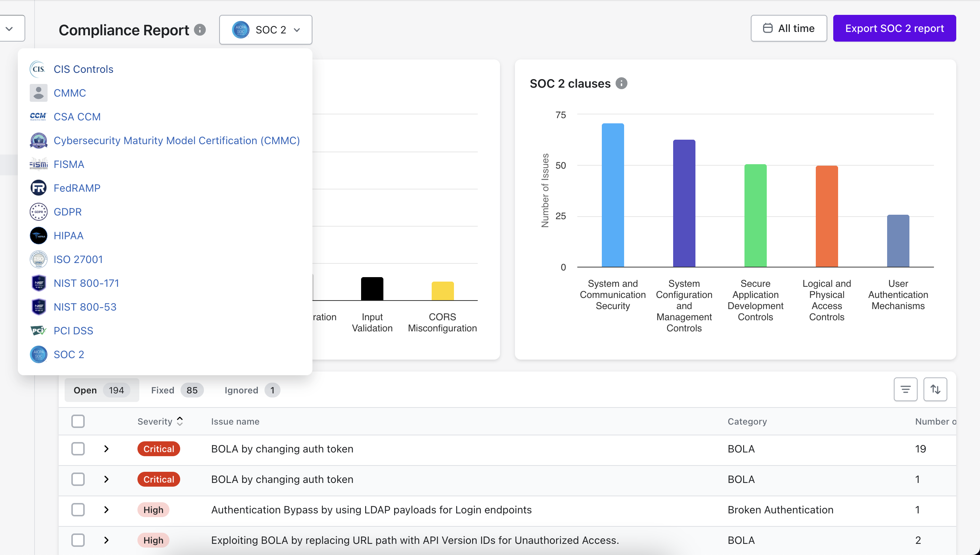Expand the first Critical BOLA issue row
Viewport: 980px width, 555px height.
[x=106, y=449]
